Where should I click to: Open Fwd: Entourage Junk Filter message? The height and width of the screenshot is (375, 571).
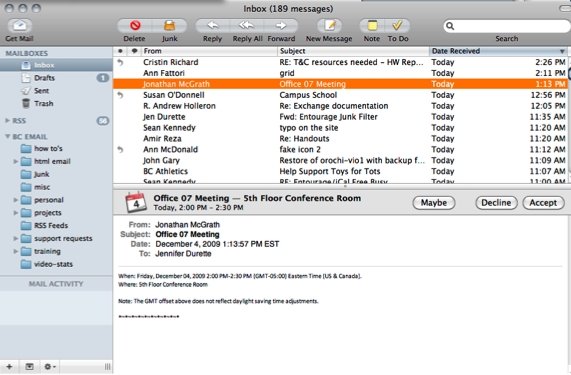pos(340,117)
